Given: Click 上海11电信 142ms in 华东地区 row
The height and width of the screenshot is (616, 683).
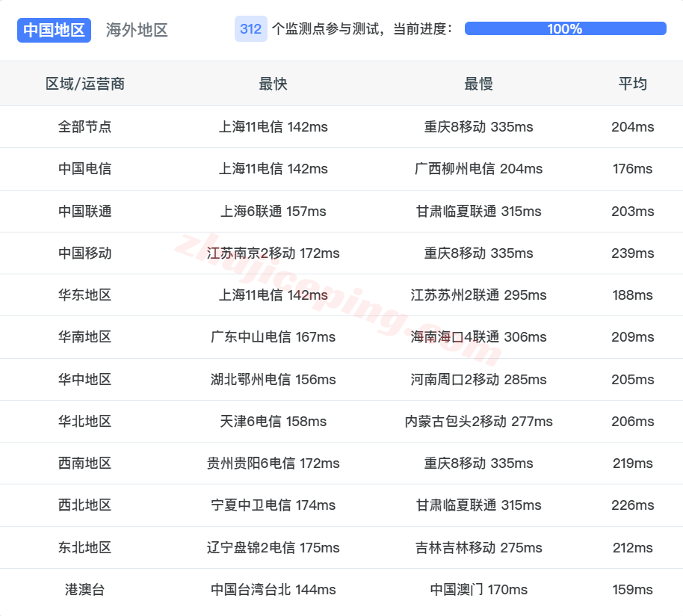Looking at the screenshot, I should tap(273, 295).
